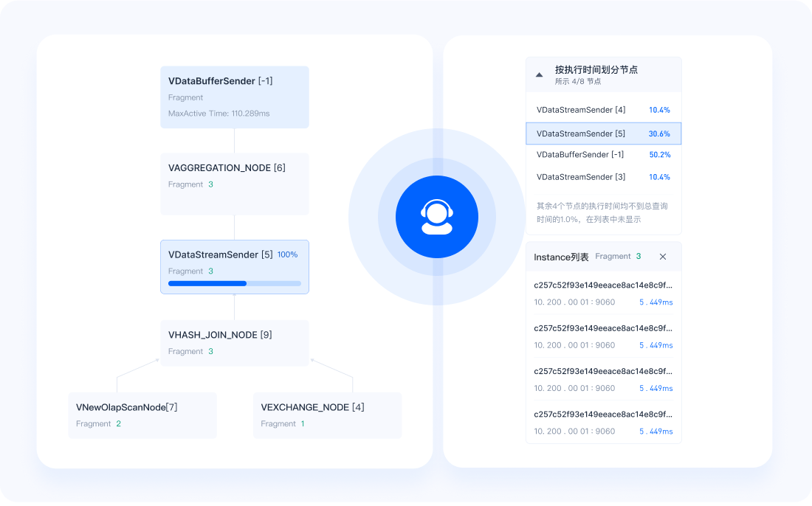Select the third instance in Instance list
Viewport: 812px width, 506px height.
coord(603,378)
